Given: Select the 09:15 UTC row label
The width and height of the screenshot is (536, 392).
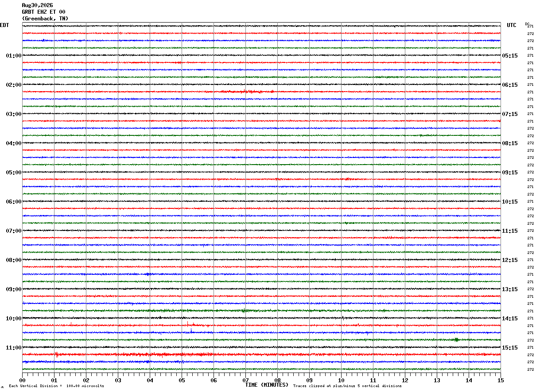Looking at the screenshot, I should point(509,173).
